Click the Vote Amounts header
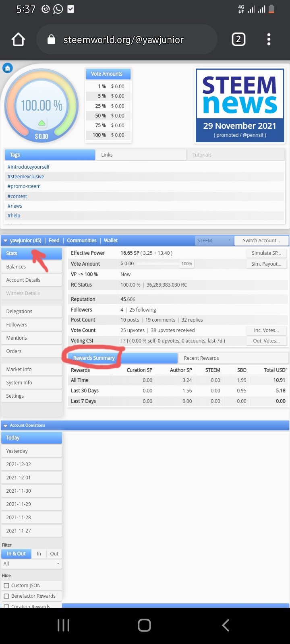290x644 pixels. click(108, 74)
